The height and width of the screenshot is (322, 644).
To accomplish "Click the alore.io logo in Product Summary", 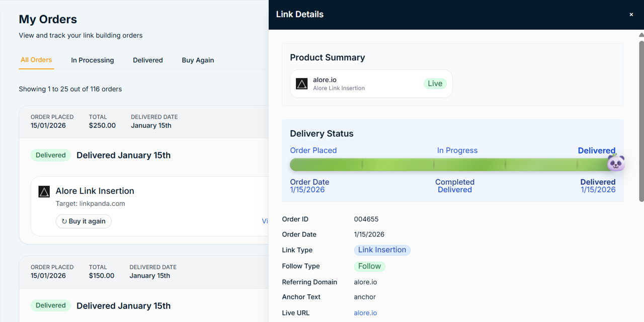I will point(302,84).
